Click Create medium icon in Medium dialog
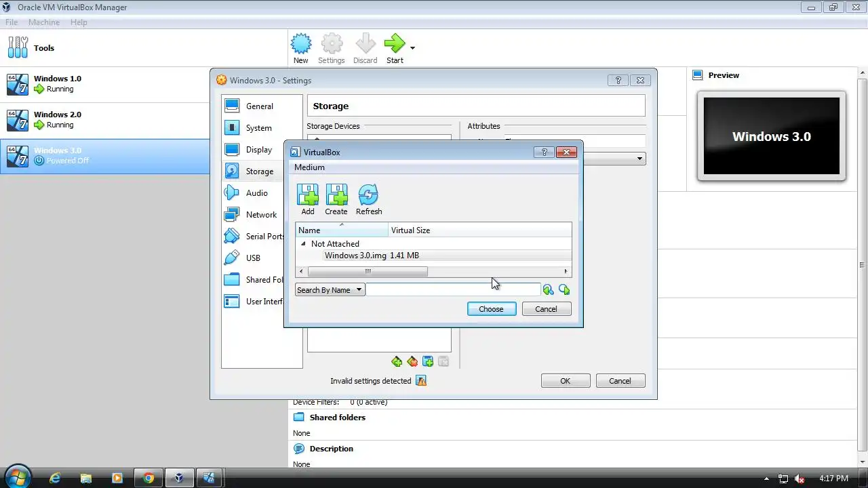 tap(336, 200)
